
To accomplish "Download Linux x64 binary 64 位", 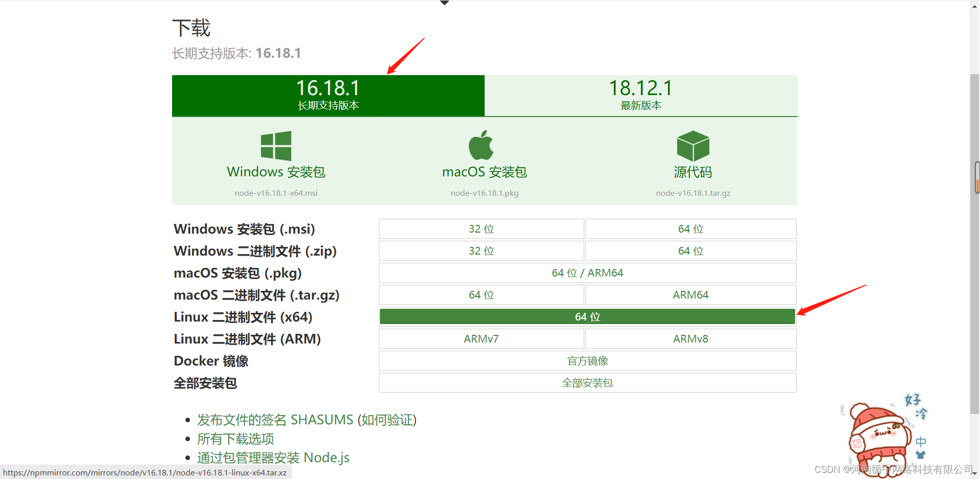I will pos(588,317).
